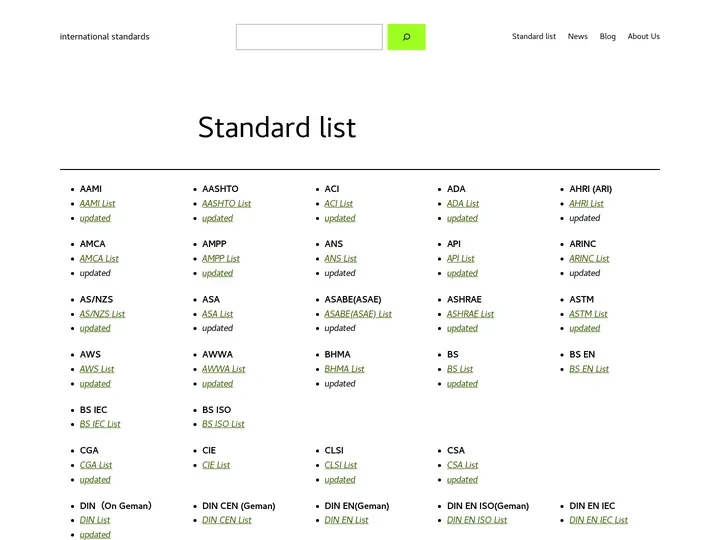Open the AAMI List link
720x540 pixels.
(97, 203)
